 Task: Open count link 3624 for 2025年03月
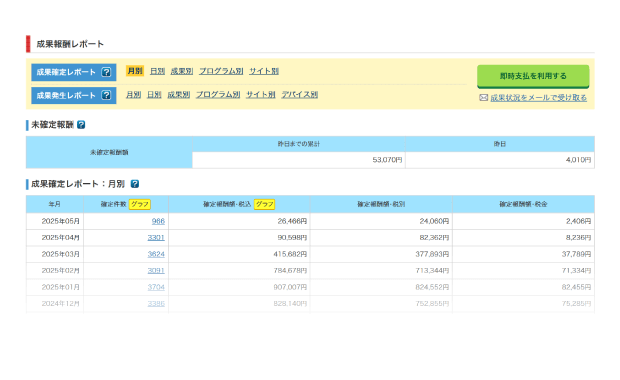[x=156, y=254]
